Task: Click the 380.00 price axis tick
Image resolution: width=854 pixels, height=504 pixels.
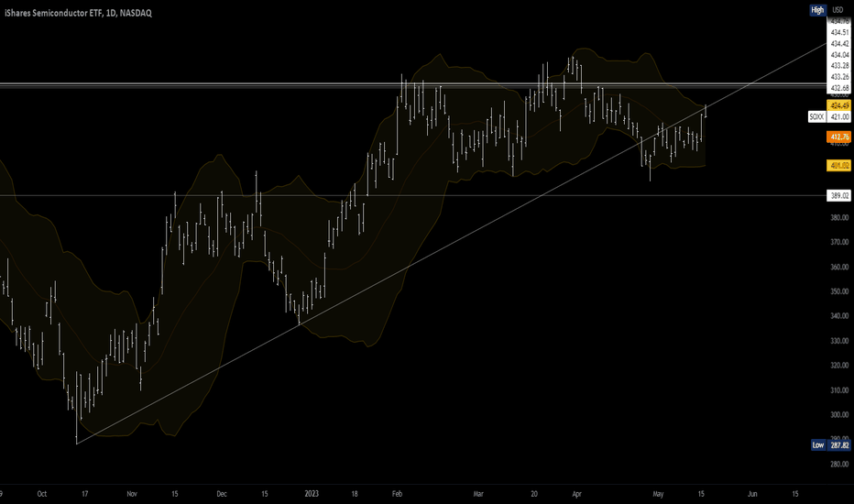Action: coord(839,217)
